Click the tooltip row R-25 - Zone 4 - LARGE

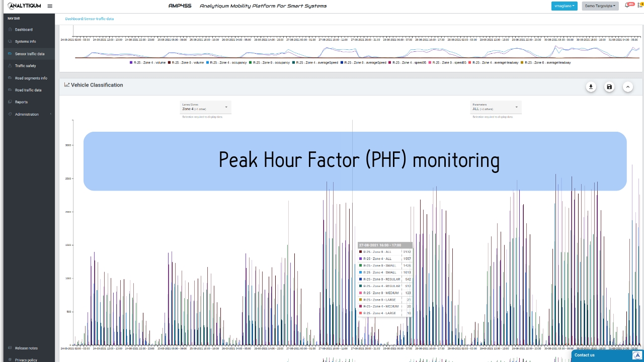click(x=385, y=313)
